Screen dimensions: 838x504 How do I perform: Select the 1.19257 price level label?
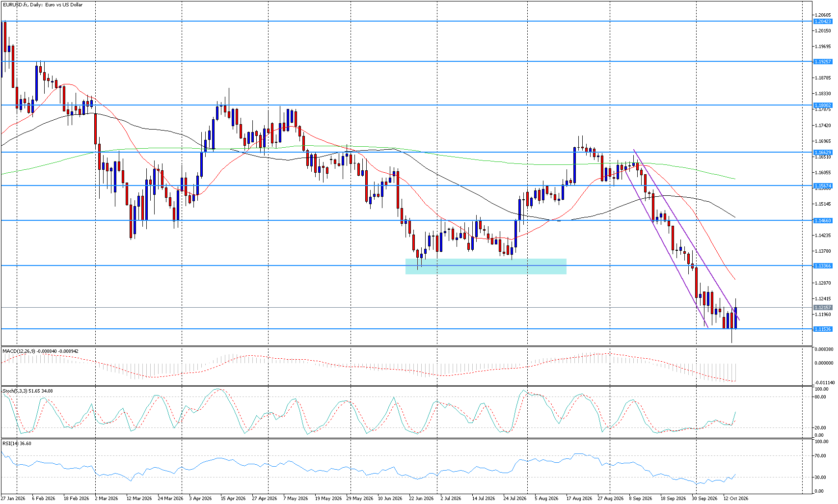click(x=823, y=62)
